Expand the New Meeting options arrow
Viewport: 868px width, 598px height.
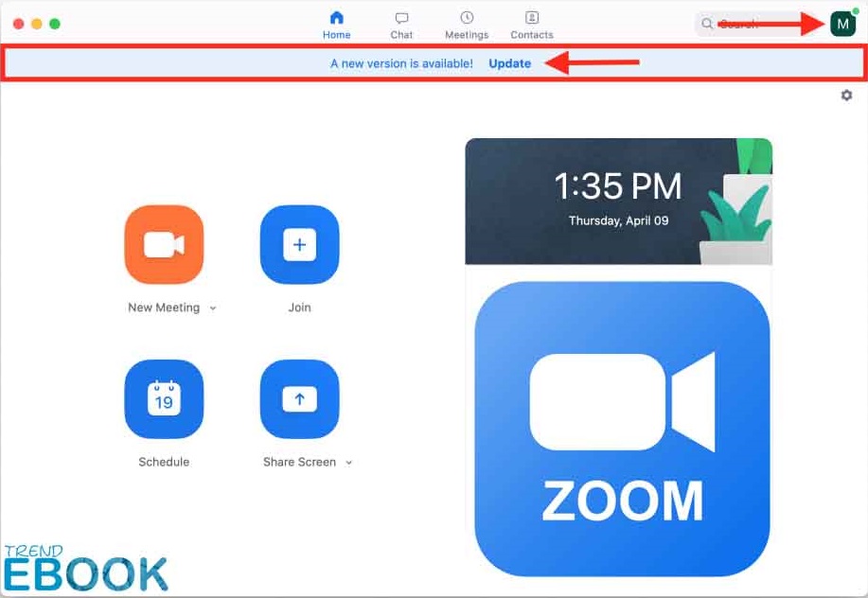pos(213,308)
